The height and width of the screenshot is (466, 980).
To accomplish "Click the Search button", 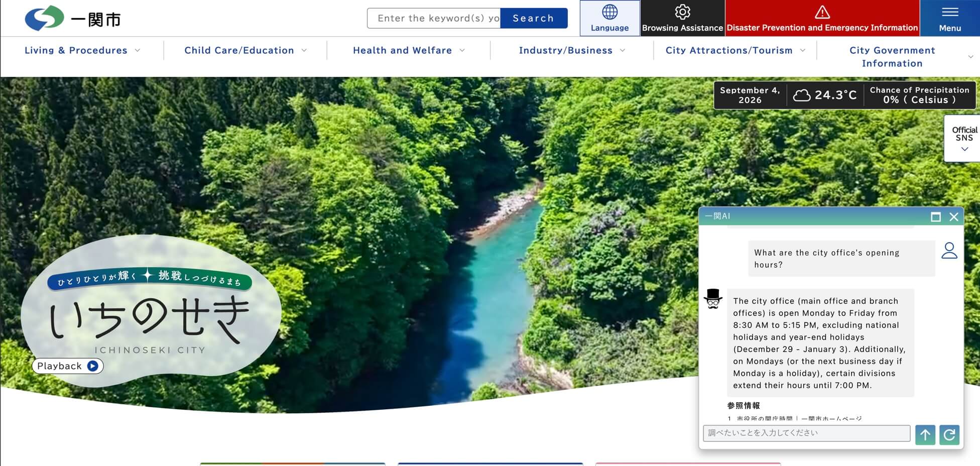I will (x=534, y=18).
